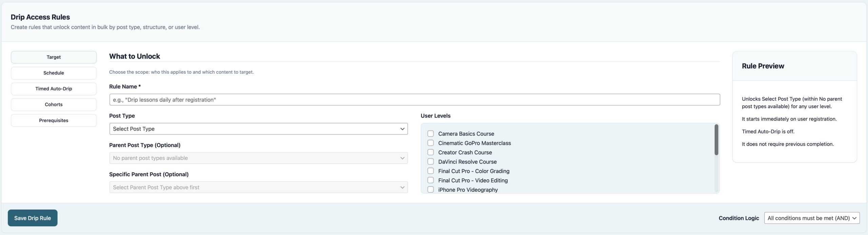The width and height of the screenshot is (868, 235).
Task: Select the Prerequisites tab
Action: click(x=54, y=120)
